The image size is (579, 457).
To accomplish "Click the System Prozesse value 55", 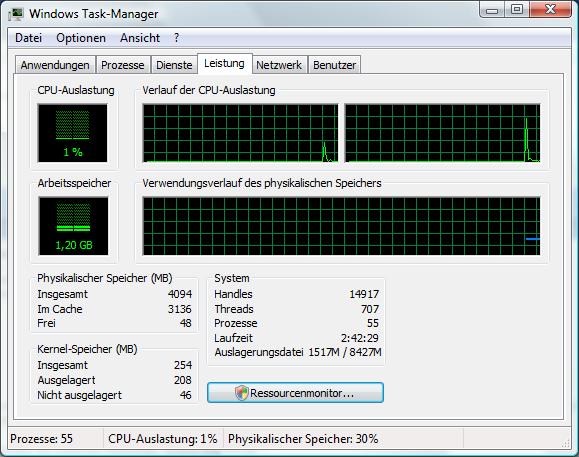I will pyautogui.click(x=373, y=323).
